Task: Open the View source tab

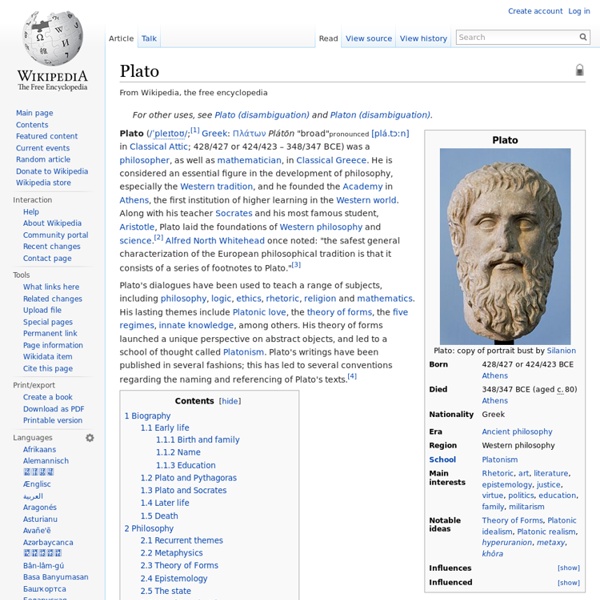Action: click(368, 38)
